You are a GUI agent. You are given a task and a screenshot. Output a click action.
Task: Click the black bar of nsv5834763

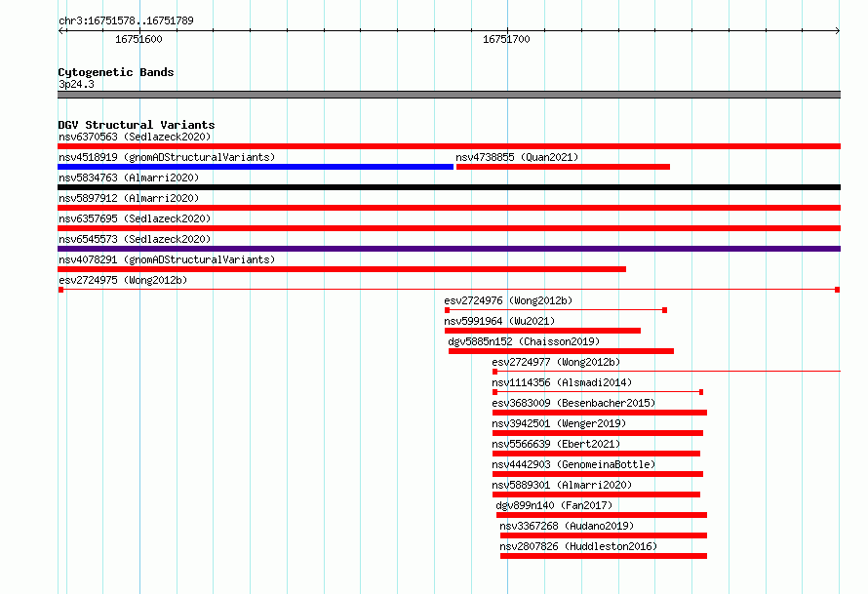(449, 187)
